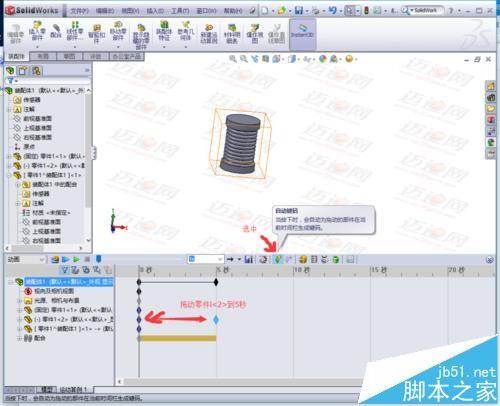Click the Zoom to Fit view icon
The height and width of the screenshot is (406, 500).
tap(233, 59)
